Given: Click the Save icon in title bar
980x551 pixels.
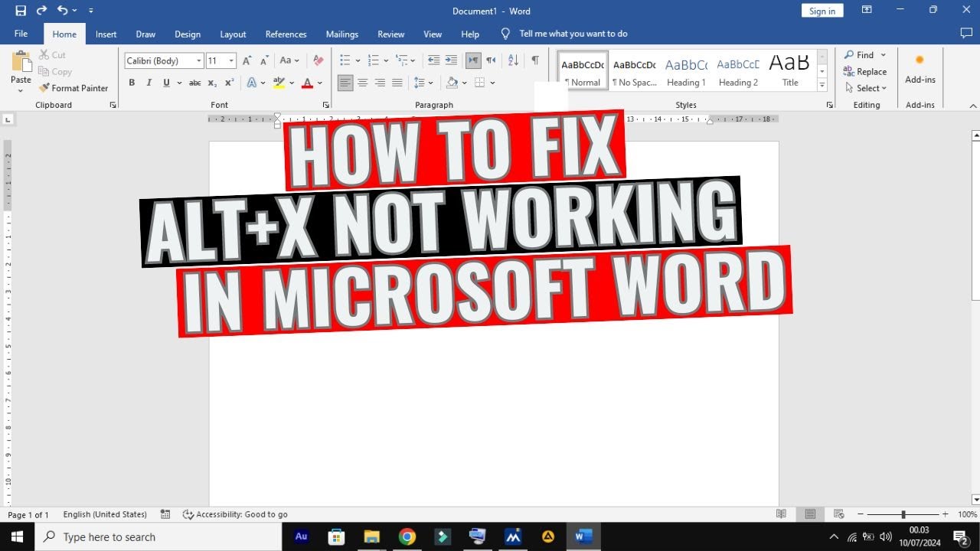Looking at the screenshot, I should (x=21, y=11).
